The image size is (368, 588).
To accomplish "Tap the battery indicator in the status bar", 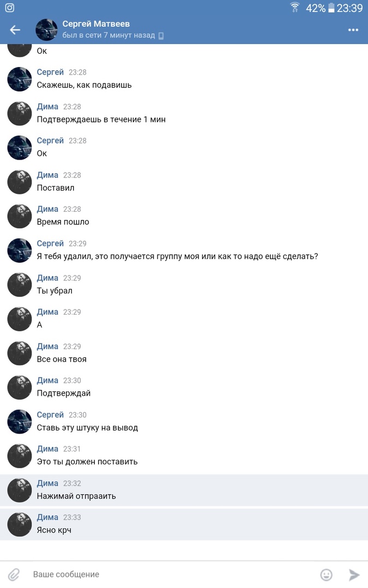I will (331, 8).
